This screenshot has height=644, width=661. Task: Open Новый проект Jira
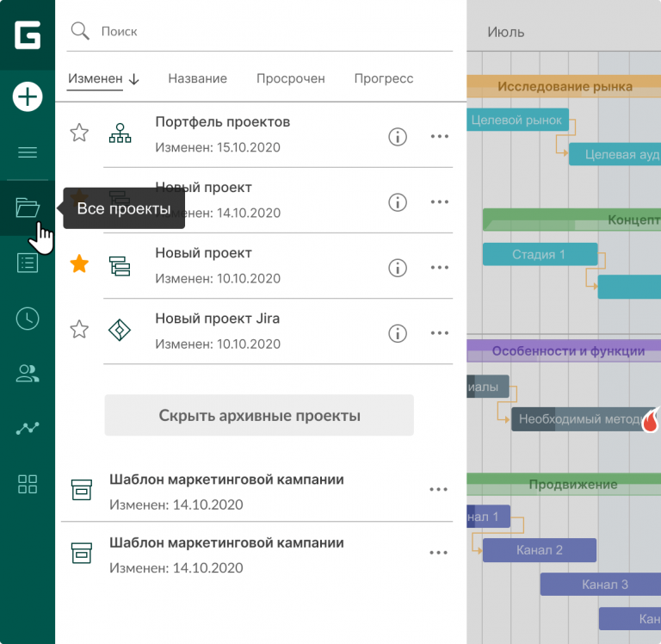217,319
